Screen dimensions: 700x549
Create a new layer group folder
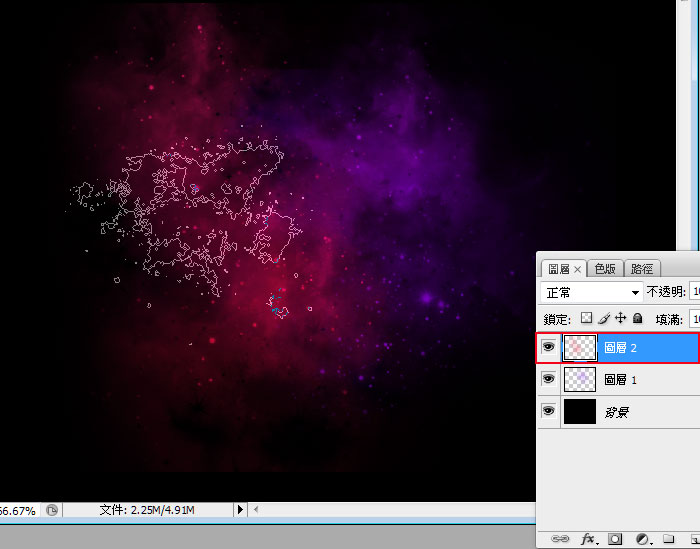click(x=668, y=538)
